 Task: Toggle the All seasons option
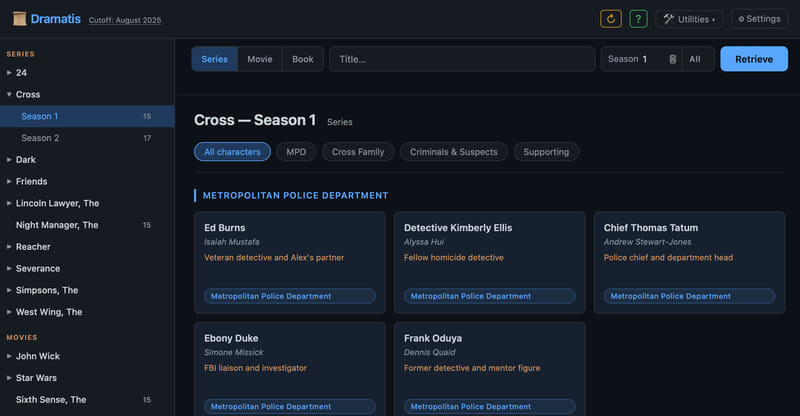695,59
